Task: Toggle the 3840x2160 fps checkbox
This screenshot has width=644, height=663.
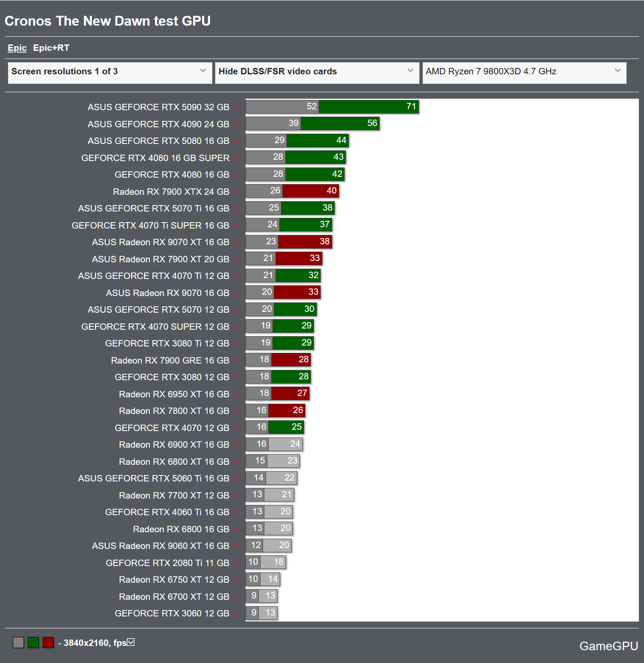Action: coord(131,642)
